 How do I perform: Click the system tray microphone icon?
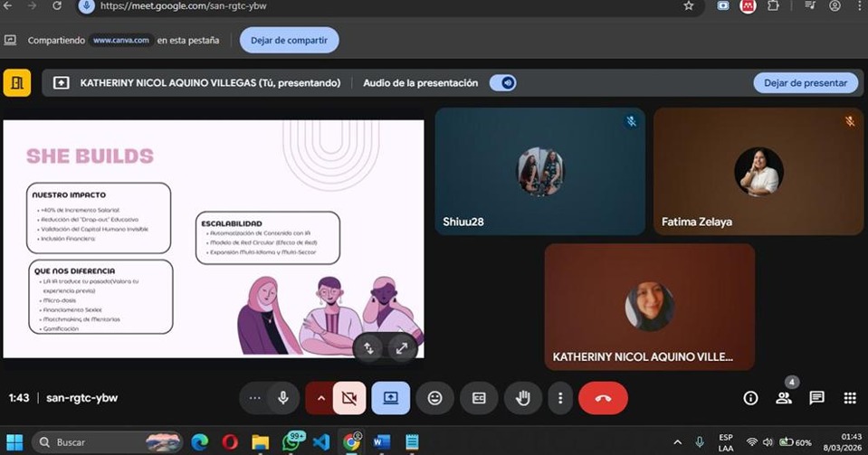[x=700, y=442]
